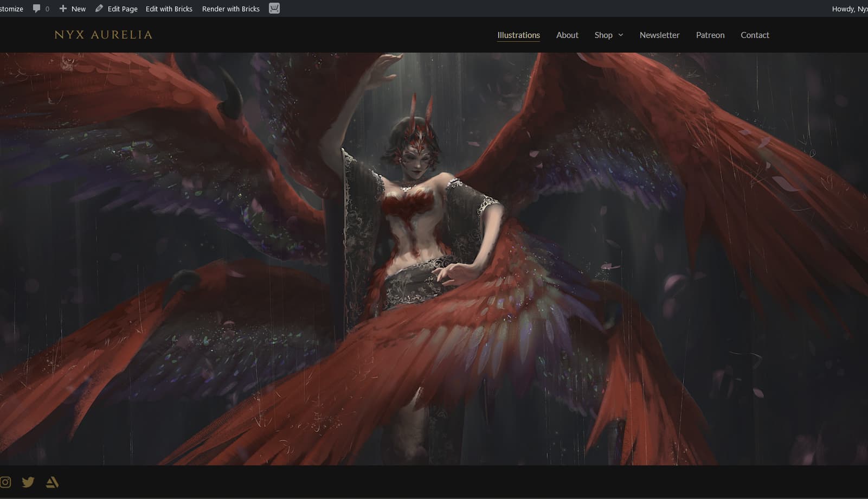Image resolution: width=868 pixels, height=499 pixels.
Task: Visit the Patreon link in navigation
Action: click(x=710, y=35)
